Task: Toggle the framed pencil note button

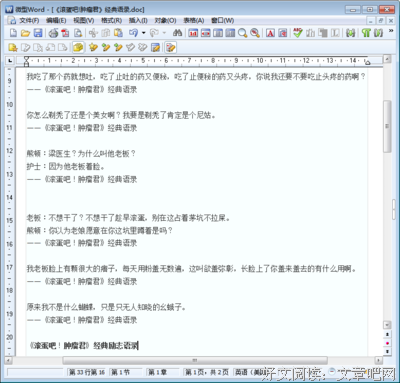Action: click(x=170, y=47)
